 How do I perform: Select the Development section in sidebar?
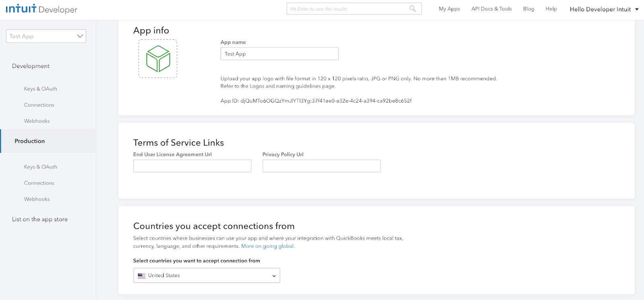click(x=31, y=66)
